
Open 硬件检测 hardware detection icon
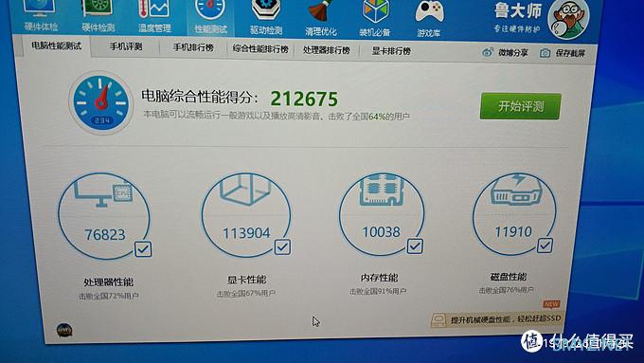[x=98, y=16]
